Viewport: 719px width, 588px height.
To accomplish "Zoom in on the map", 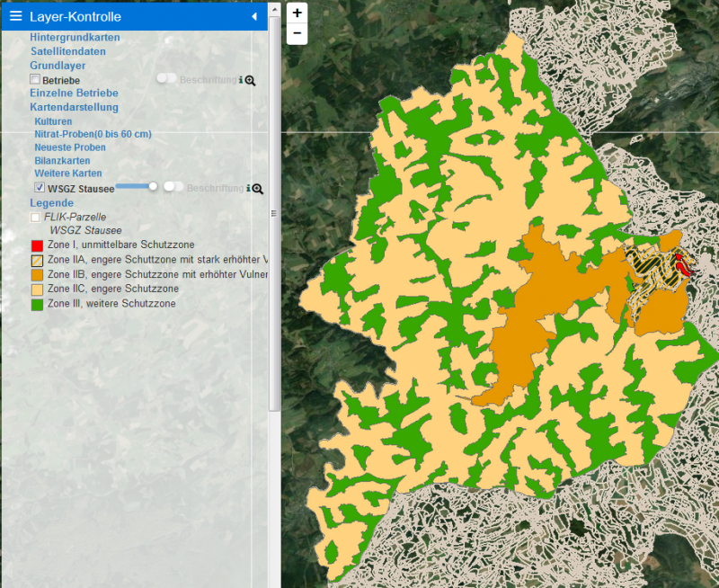I will pos(297,13).
